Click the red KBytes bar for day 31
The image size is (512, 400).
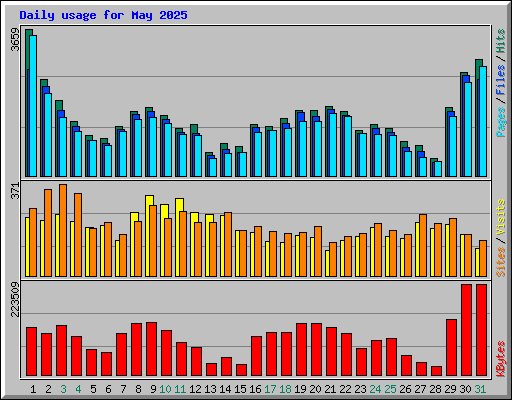coord(481,330)
